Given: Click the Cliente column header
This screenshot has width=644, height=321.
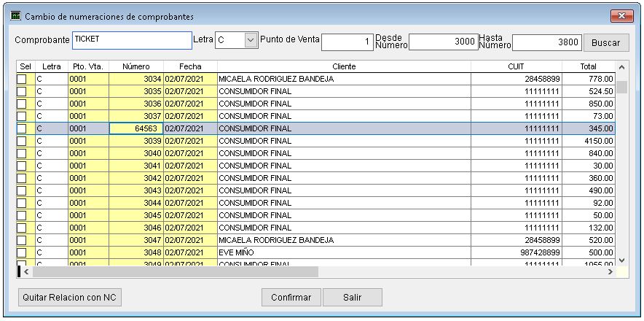Looking at the screenshot, I should click(344, 66).
